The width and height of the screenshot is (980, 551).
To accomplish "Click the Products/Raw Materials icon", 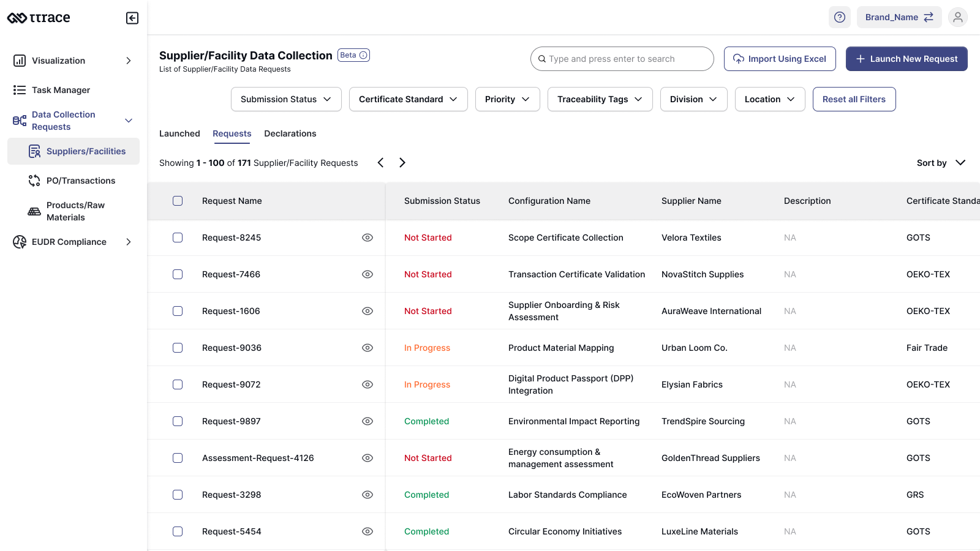I will coord(34,211).
